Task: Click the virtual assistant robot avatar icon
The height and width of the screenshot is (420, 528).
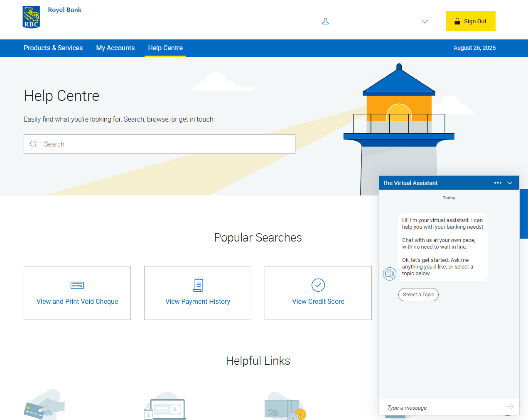Action: [389, 274]
